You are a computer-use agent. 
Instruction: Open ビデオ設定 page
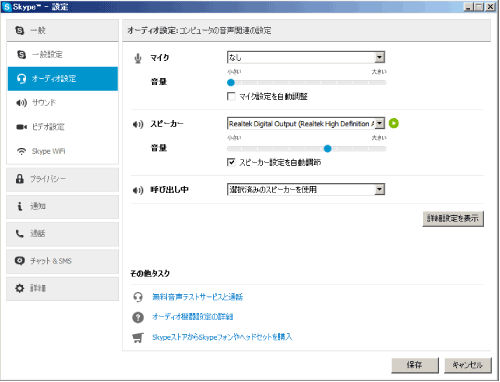click(x=62, y=127)
